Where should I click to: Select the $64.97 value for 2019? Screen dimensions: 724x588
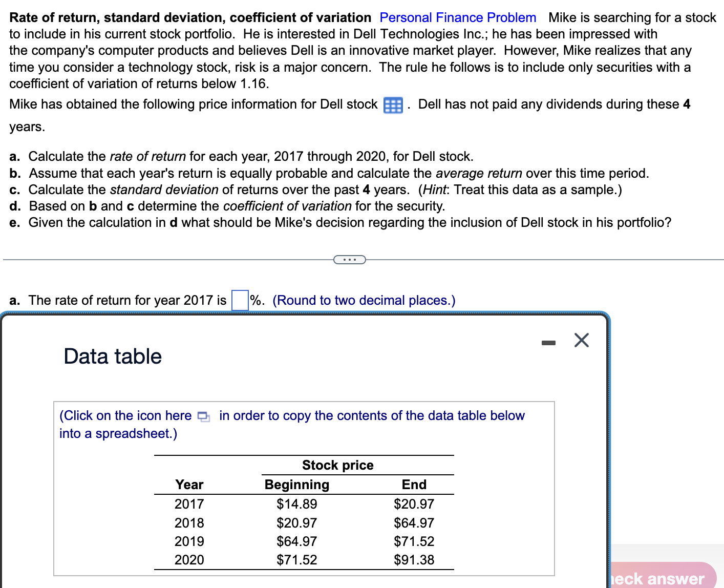[296, 541]
